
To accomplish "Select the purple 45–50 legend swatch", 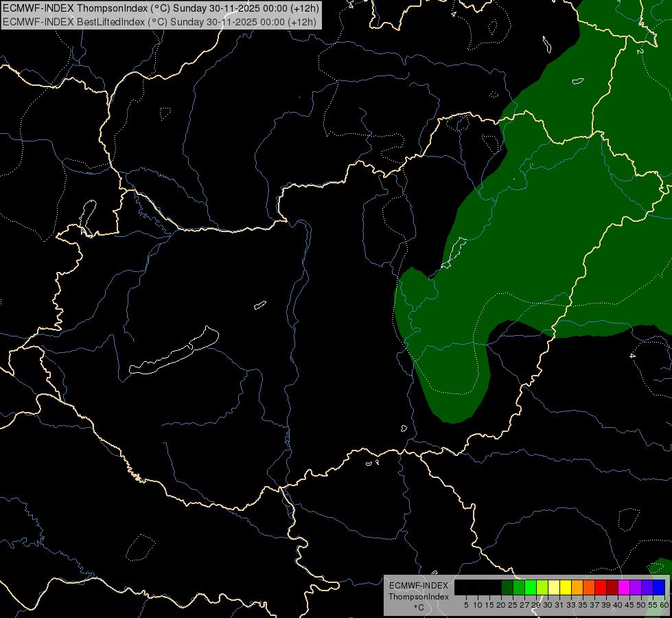I will pos(636,587).
